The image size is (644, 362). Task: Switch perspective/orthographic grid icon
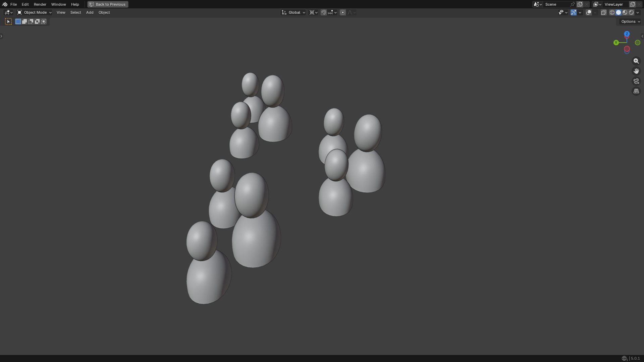pyautogui.click(x=636, y=91)
